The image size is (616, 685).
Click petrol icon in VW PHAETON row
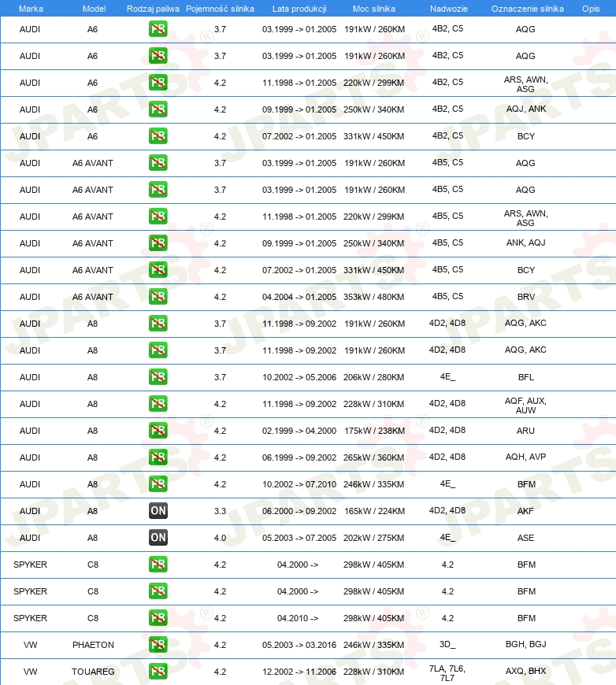[x=158, y=644]
